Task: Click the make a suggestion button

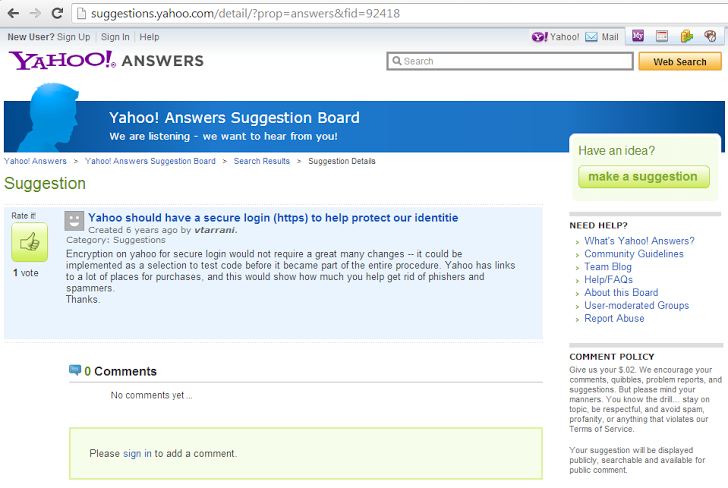Action: (x=643, y=176)
